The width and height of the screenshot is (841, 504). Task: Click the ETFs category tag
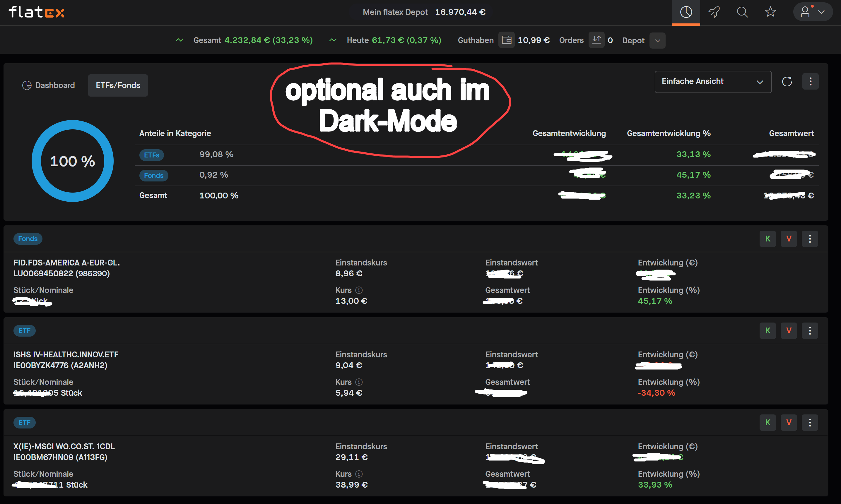152,155
